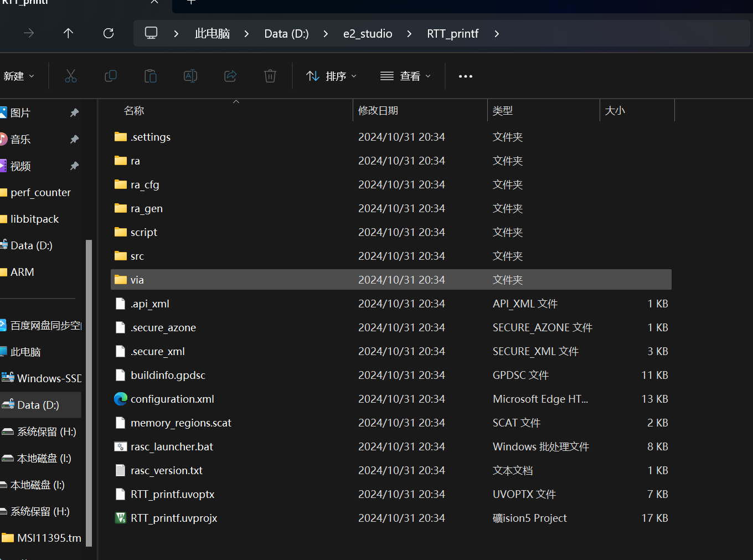Image resolution: width=753 pixels, height=560 pixels.
Task: Select the script folder row
Action: click(x=391, y=232)
